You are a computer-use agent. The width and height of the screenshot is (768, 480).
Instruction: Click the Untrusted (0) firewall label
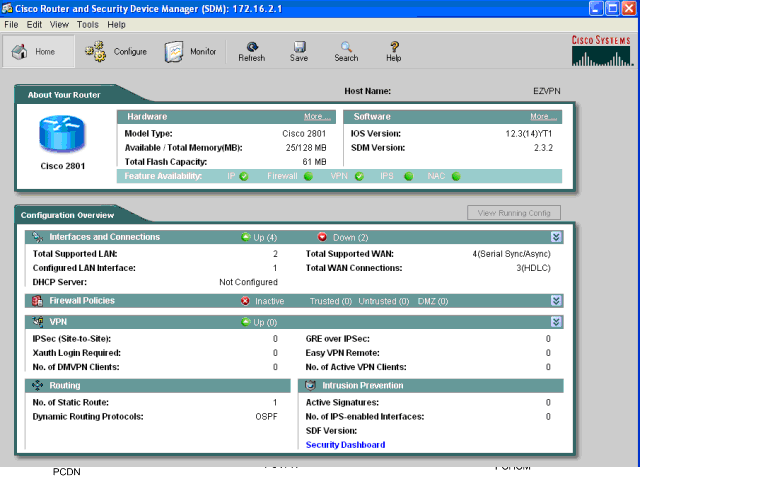[384, 301]
